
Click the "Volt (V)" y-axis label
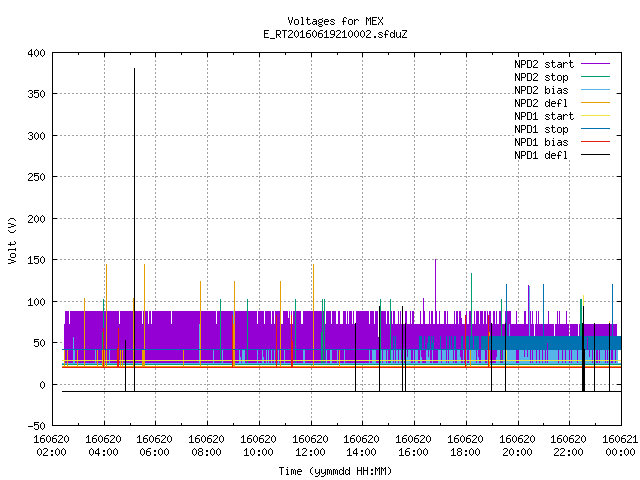[x=12, y=240]
